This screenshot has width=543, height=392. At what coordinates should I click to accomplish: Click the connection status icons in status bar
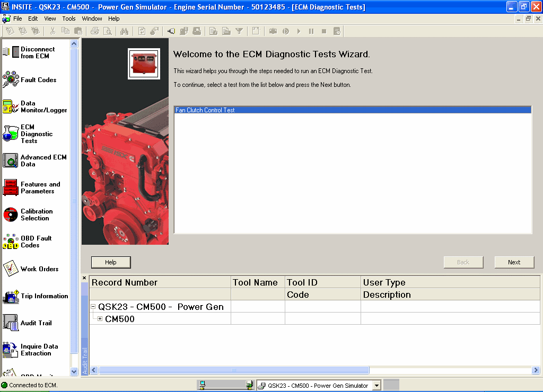[226, 385]
